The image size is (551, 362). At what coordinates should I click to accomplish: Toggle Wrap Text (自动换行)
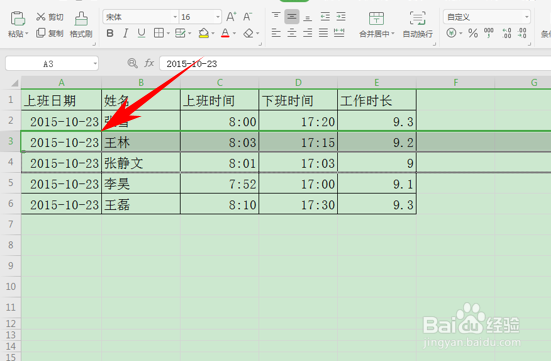coord(417,24)
